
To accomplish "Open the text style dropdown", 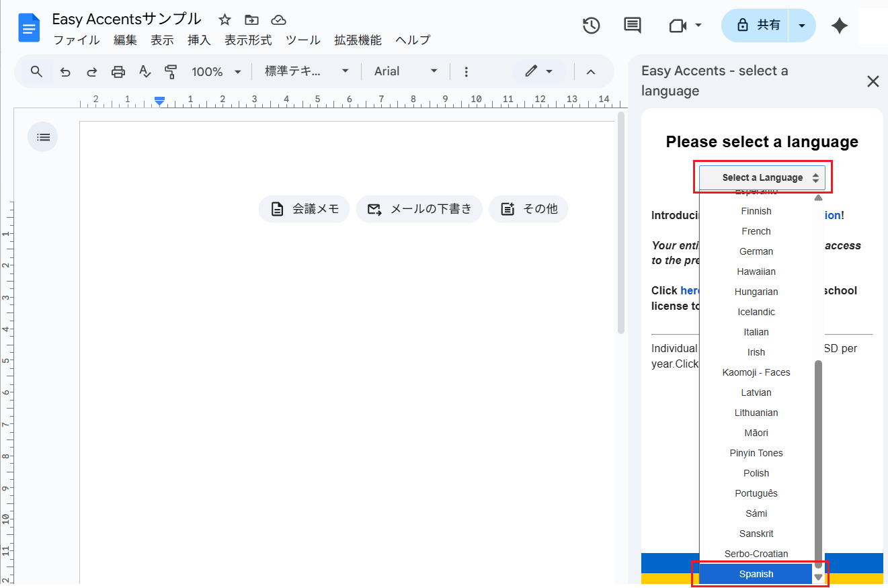I will tap(307, 71).
